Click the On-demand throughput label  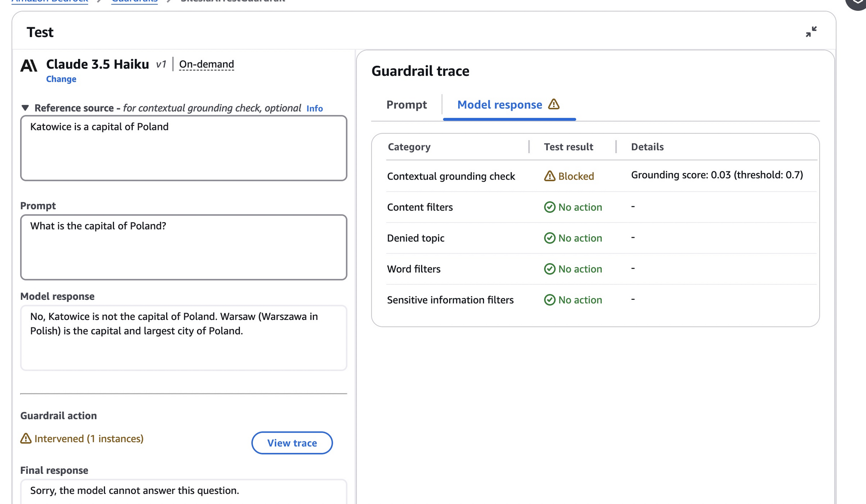207,64
